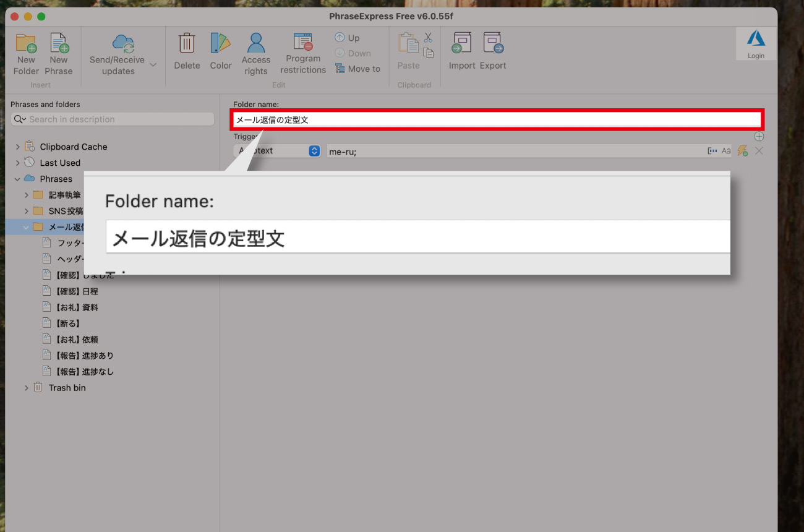Viewport: 804px width, 532px height.
Task: Open the Trash bin
Action: tap(67, 388)
